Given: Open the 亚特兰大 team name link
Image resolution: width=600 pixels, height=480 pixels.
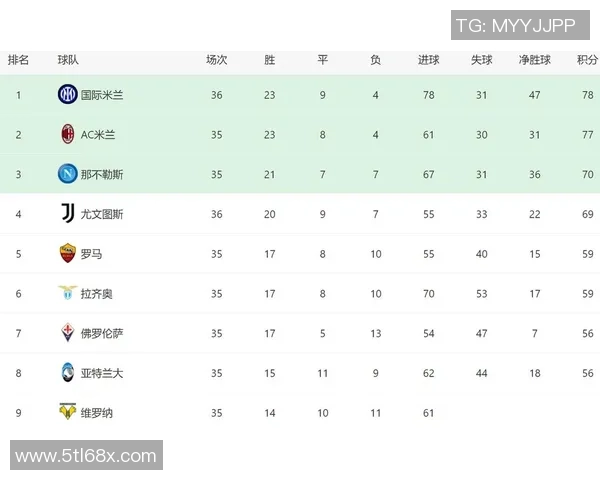Looking at the screenshot, I should click(x=102, y=373).
